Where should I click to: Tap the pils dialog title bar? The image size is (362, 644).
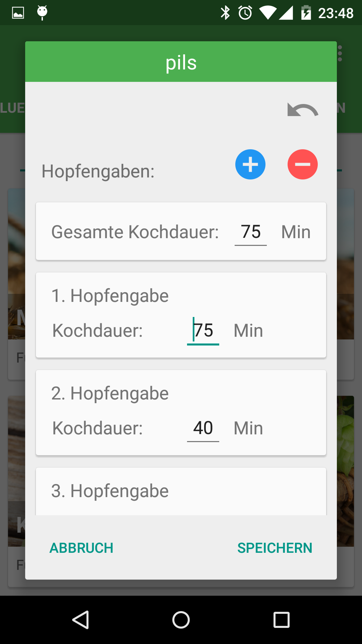[181, 62]
